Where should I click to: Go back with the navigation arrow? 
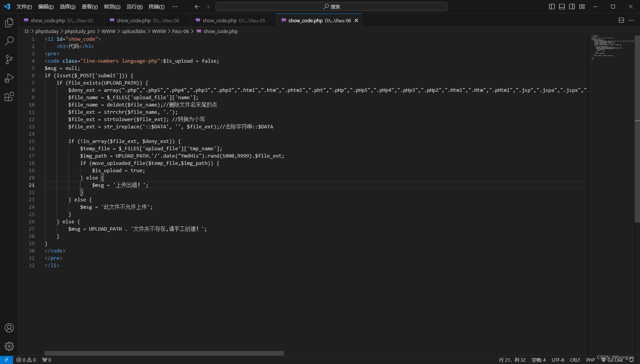197,7
